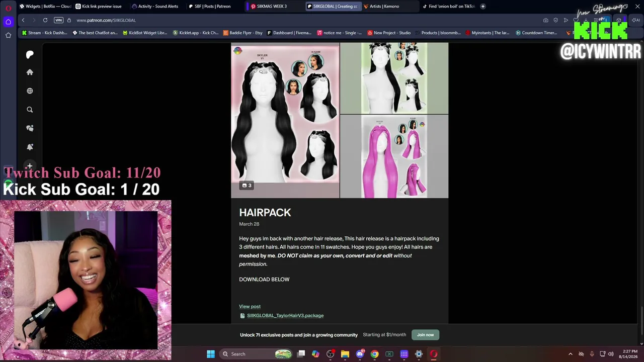Open the notice me - Single bookmark
Viewport: 644px width, 362px height.
[339, 33]
